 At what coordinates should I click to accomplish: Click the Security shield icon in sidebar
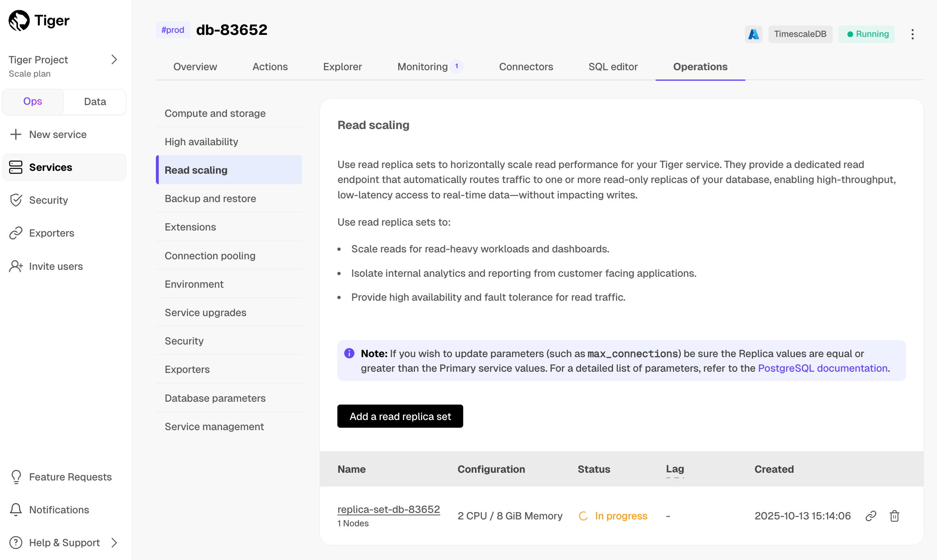pos(16,200)
